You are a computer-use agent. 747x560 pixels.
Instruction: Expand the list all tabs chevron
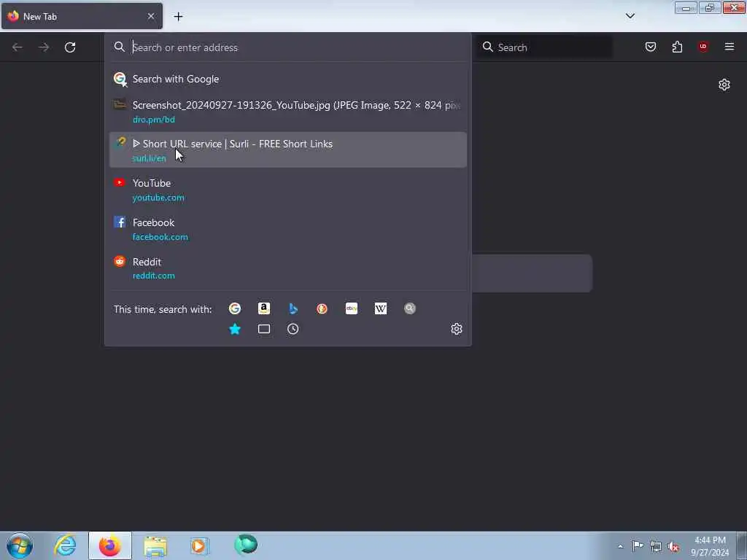point(630,16)
